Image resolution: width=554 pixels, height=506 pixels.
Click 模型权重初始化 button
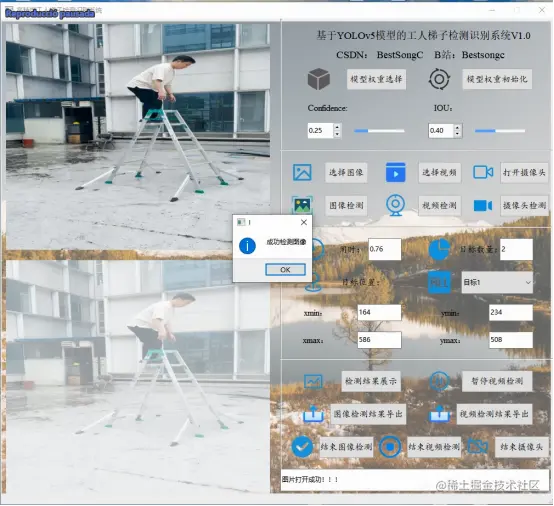(x=497, y=79)
